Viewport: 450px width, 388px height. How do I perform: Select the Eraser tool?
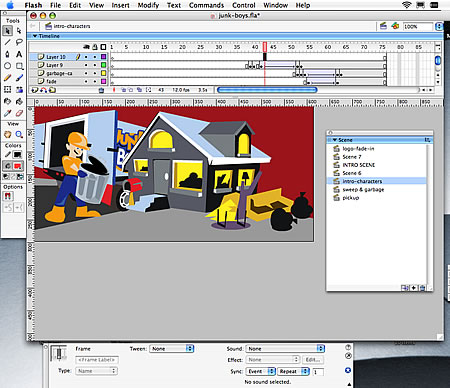[x=19, y=113]
